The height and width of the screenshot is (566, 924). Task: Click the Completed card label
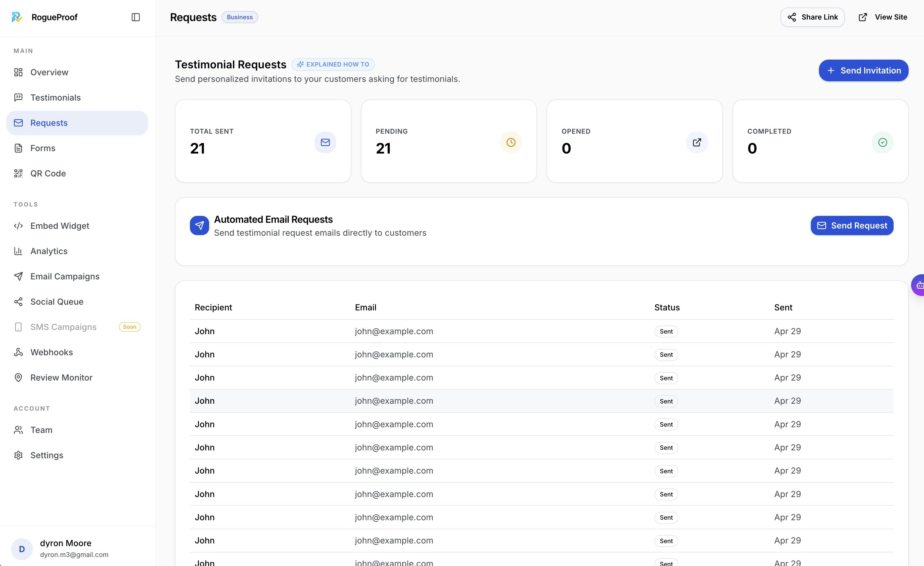[769, 131]
